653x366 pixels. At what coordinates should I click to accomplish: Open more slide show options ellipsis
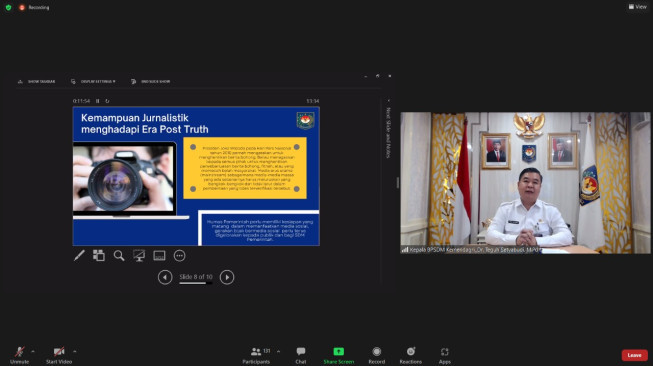tap(179, 256)
